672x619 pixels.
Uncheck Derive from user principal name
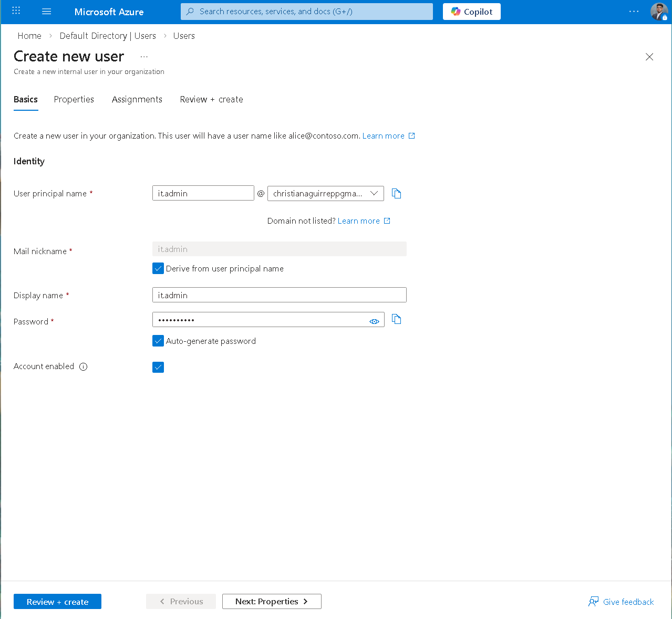point(158,268)
